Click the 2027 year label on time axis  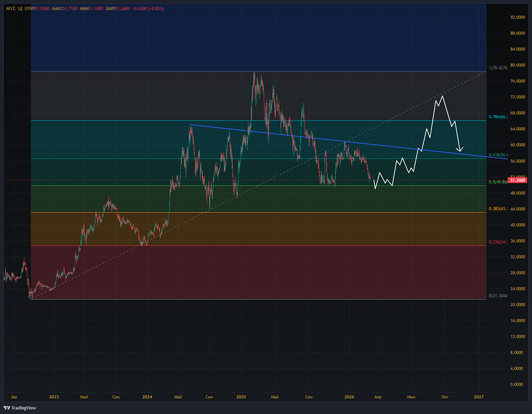[x=479, y=396]
